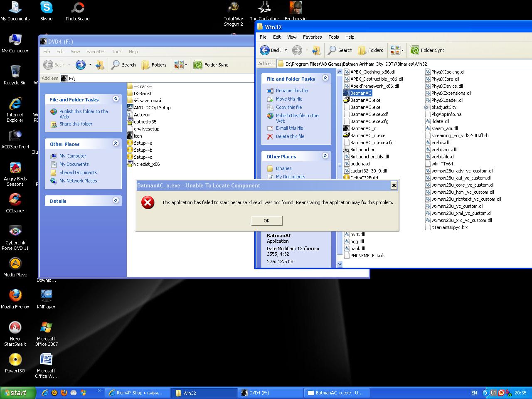Click Forward arrow in DVD4 window

pos(80,65)
